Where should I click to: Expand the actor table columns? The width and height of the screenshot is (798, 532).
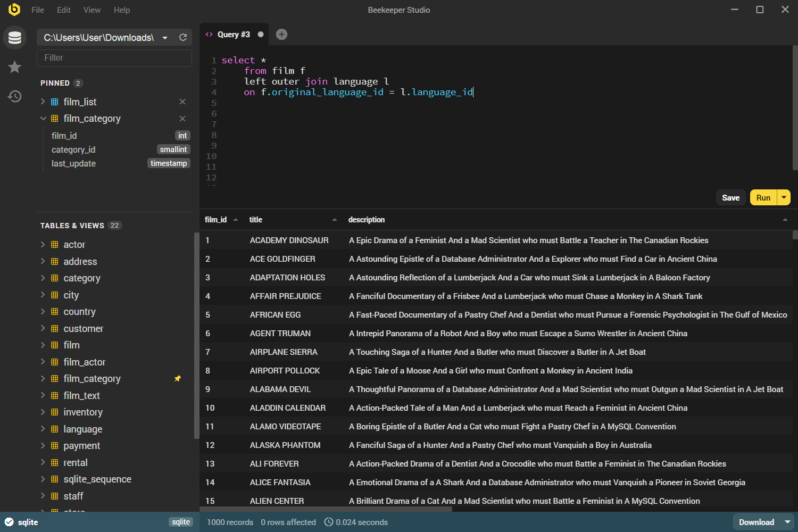[x=43, y=245]
